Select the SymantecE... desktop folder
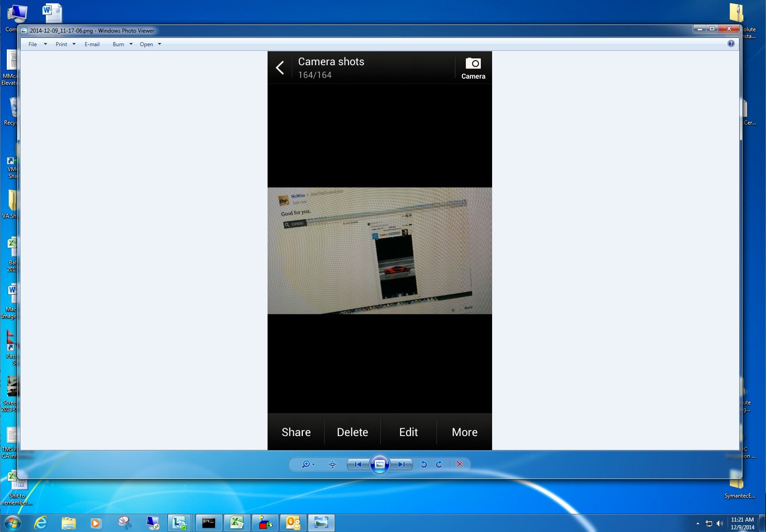Viewport: 766px width, 532px height. click(x=740, y=484)
